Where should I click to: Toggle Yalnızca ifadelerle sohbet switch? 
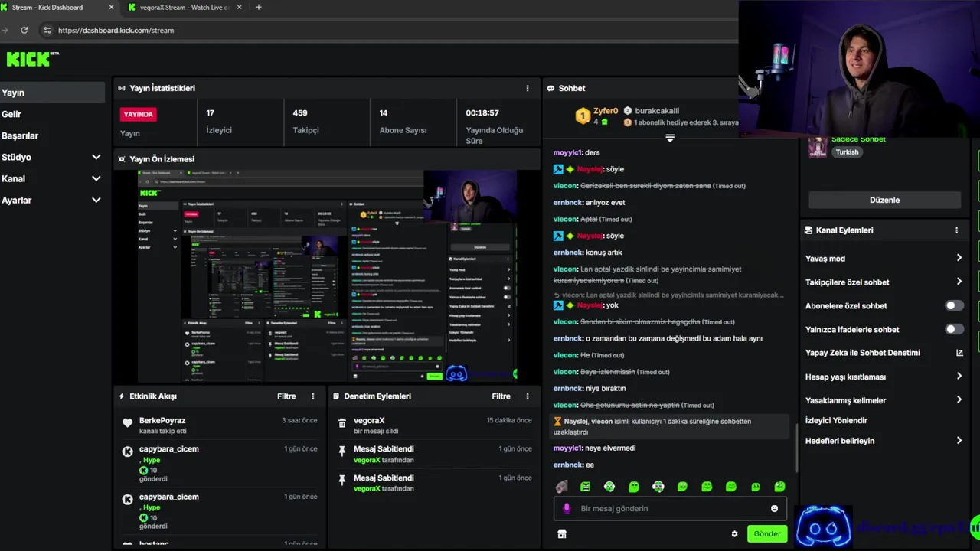tap(954, 329)
